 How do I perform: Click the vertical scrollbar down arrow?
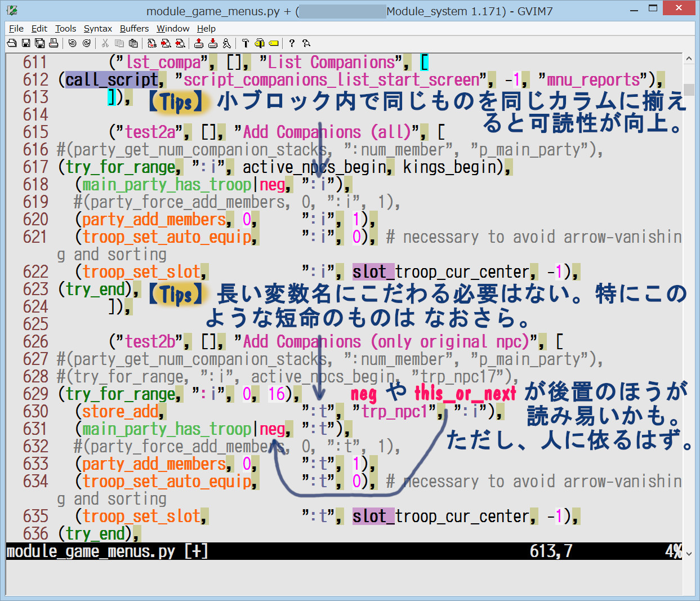(689, 554)
